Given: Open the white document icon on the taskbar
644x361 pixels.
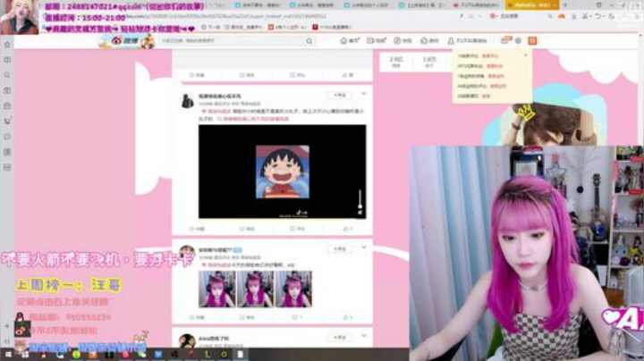Looking at the screenshot, I should click(240, 354).
